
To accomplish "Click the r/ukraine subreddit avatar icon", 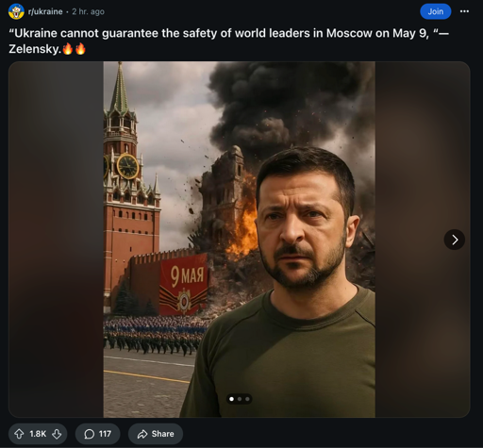I will point(16,11).
